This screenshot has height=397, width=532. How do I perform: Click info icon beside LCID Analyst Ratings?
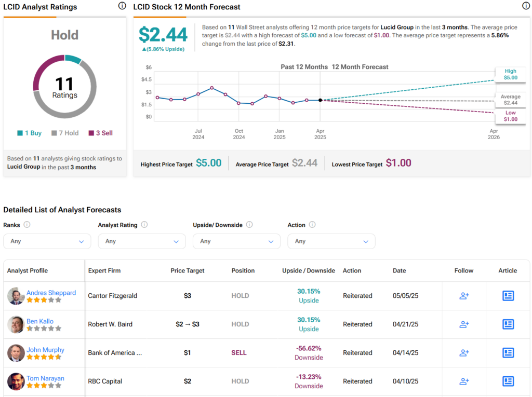point(122,6)
